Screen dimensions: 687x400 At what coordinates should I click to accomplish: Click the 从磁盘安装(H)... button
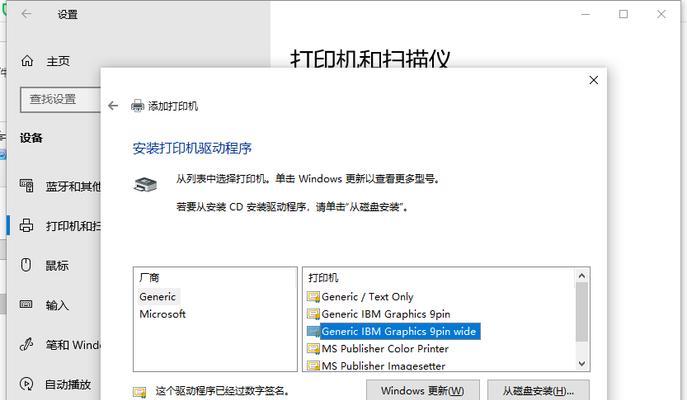[538, 390]
